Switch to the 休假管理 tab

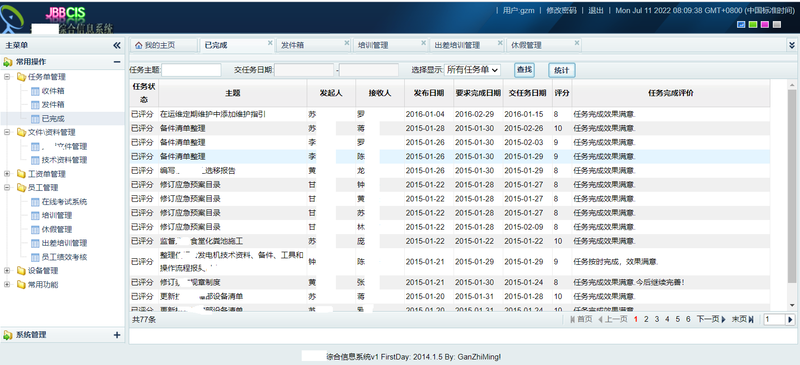[543, 45]
